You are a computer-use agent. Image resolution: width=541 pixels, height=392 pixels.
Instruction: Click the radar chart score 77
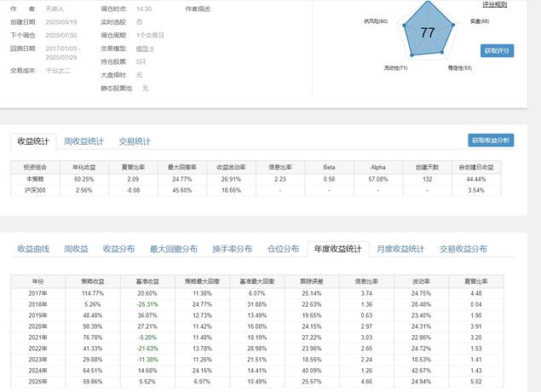click(x=428, y=34)
